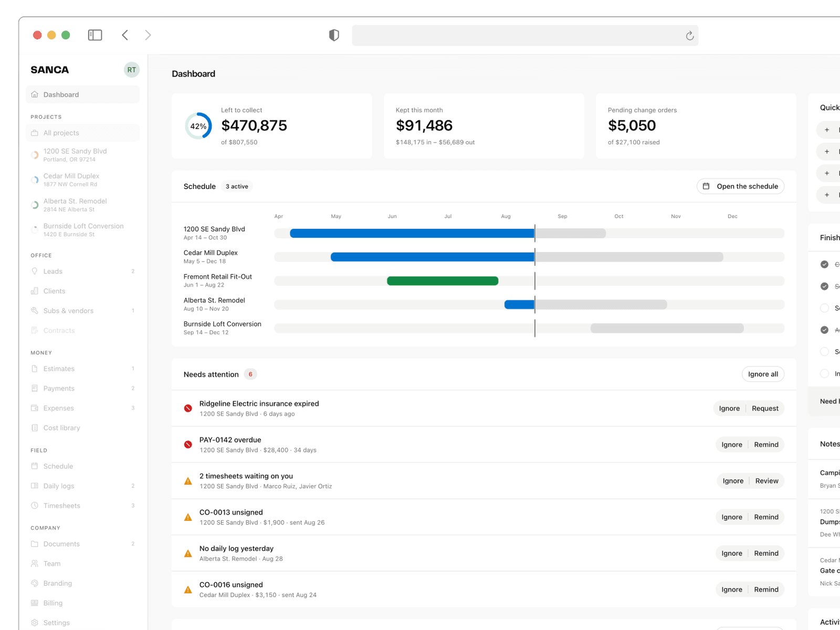This screenshot has height=630, width=840.
Task: Open the Cedar Mill Duplex project in sidebar
Action: click(82, 180)
